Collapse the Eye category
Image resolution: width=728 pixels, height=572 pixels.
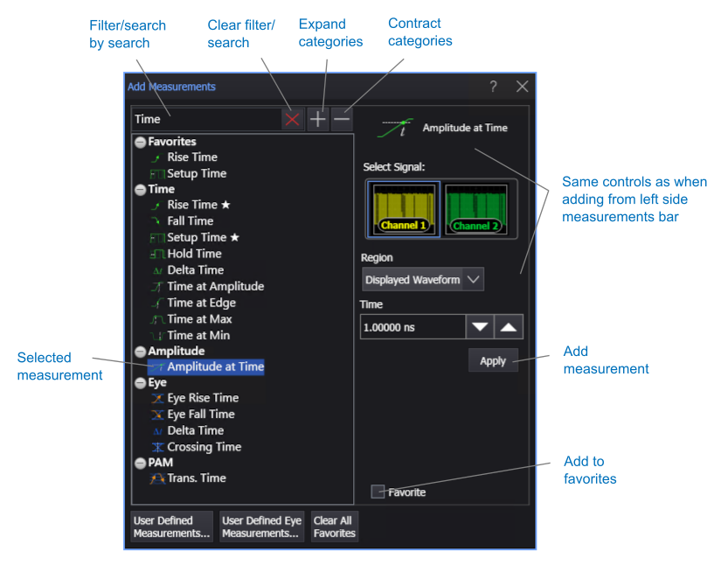click(140, 383)
